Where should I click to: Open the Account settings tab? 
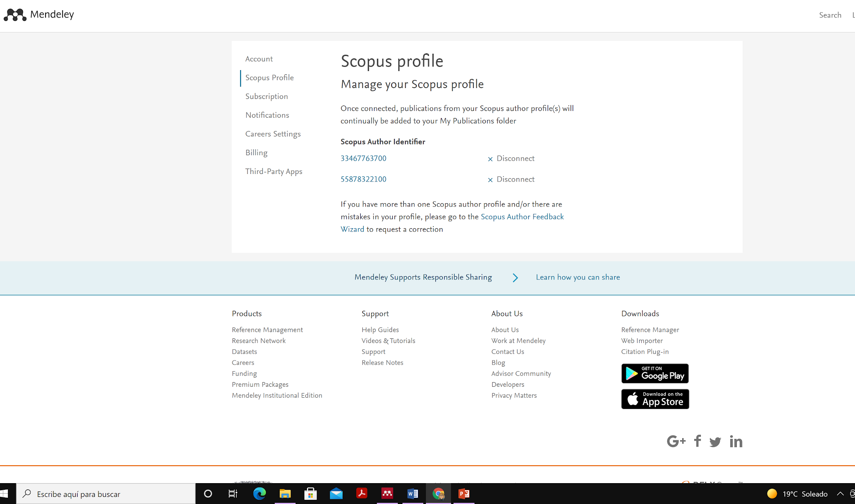259,59
